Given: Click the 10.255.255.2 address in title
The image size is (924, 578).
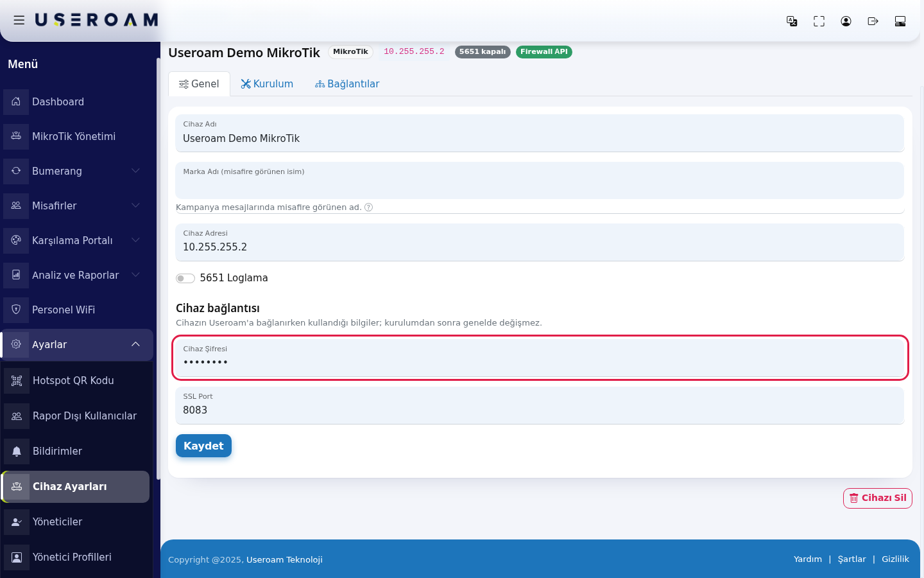Looking at the screenshot, I should 414,51.
